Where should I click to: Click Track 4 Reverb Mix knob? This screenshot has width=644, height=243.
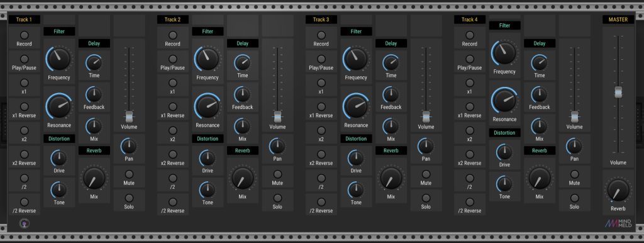(x=539, y=178)
